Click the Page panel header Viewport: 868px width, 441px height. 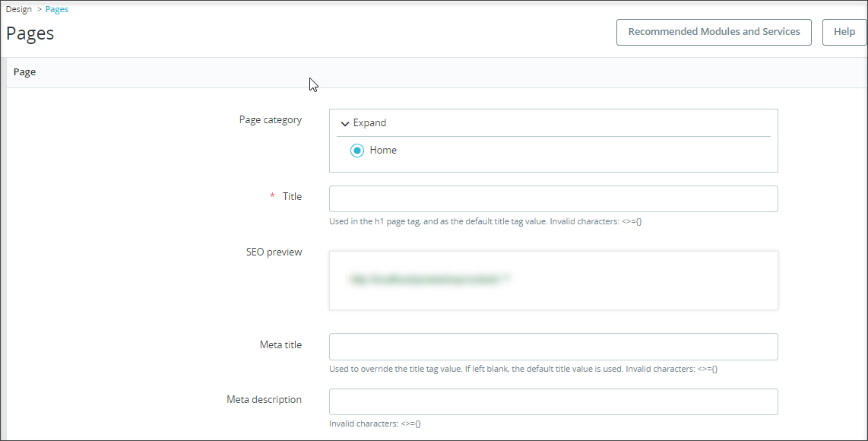coord(437,72)
